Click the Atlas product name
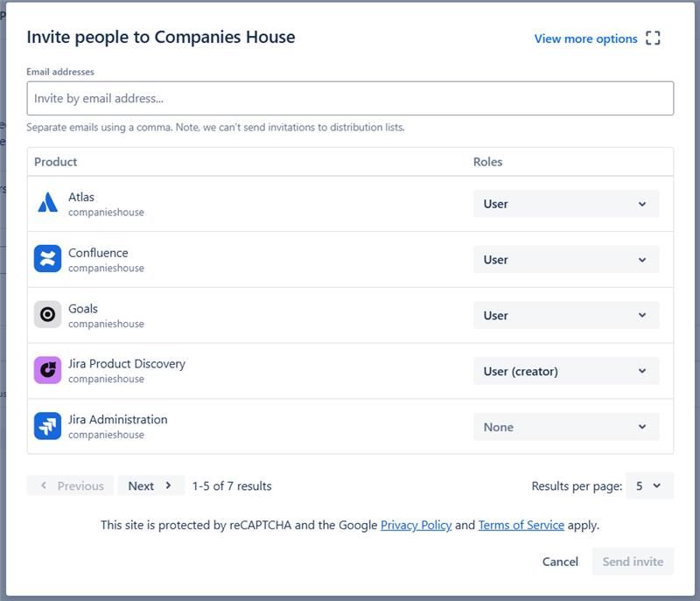700x601 pixels. pyautogui.click(x=81, y=197)
